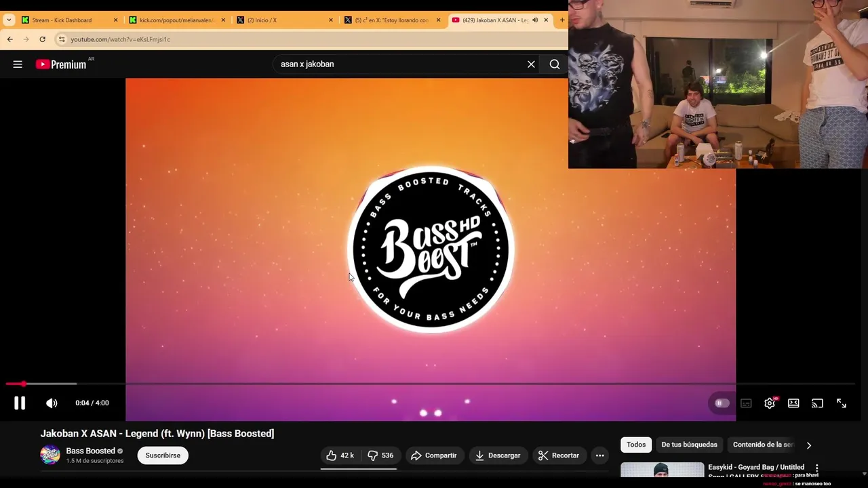Screen dimensions: 868x488
Task: Click the 1.5 M de suscriptores text
Action: click(x=95, y=461)
